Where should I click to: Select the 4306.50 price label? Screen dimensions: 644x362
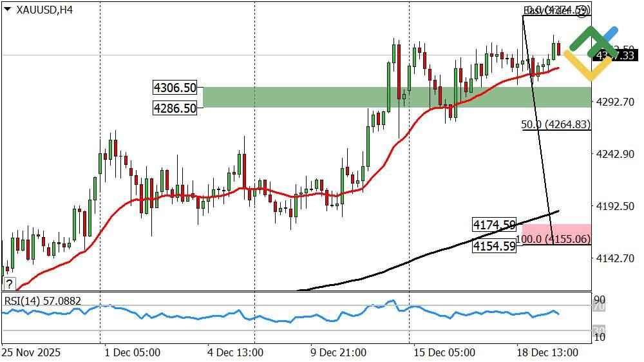(x=175, y=88)
